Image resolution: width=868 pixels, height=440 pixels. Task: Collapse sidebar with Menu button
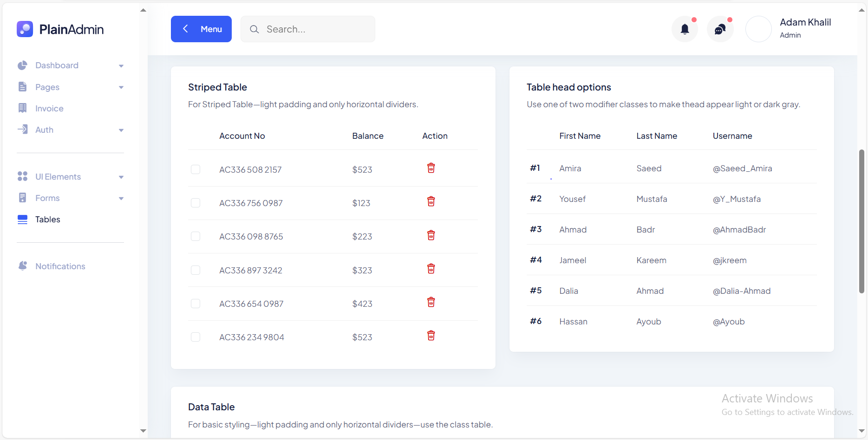[x=201, y=29]
